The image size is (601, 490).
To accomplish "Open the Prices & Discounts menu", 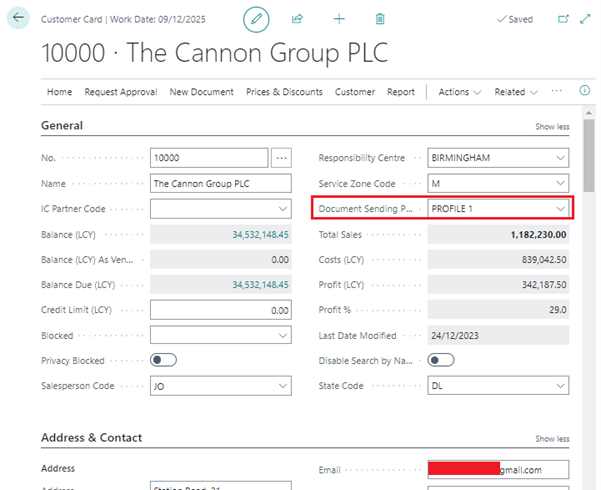I will [x=284, y=92].
